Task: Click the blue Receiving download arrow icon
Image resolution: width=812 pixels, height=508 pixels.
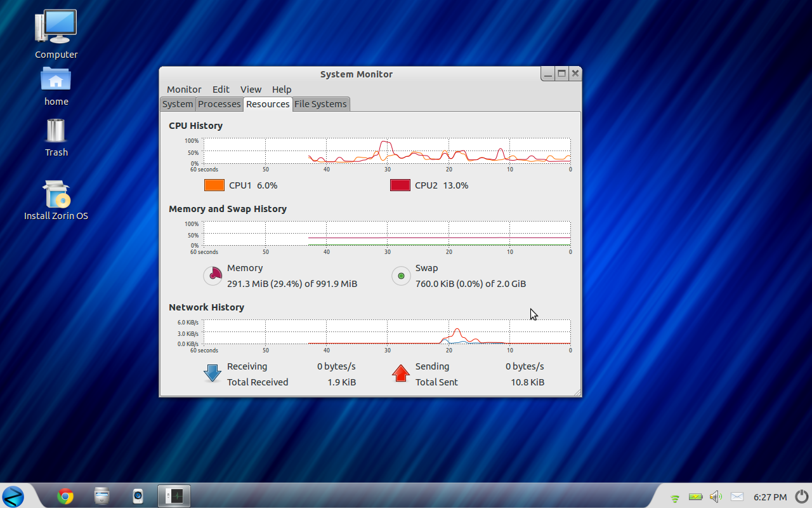Action: pos(212,373)
